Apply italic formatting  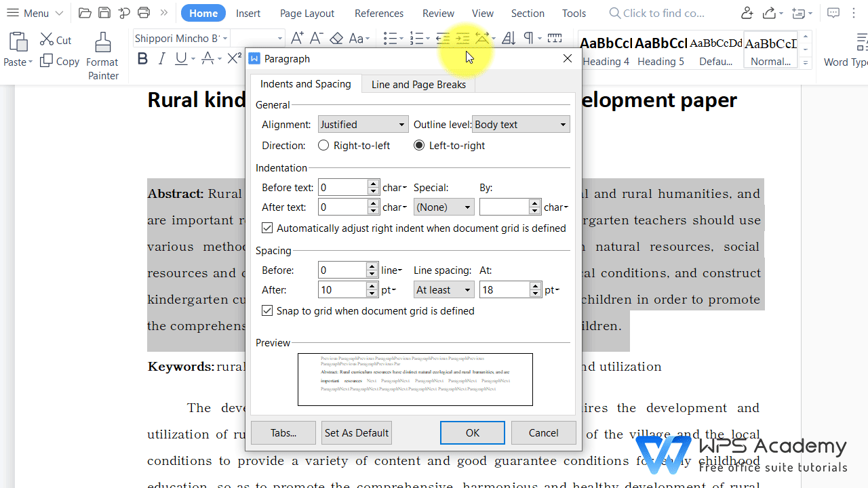(161, 58)
